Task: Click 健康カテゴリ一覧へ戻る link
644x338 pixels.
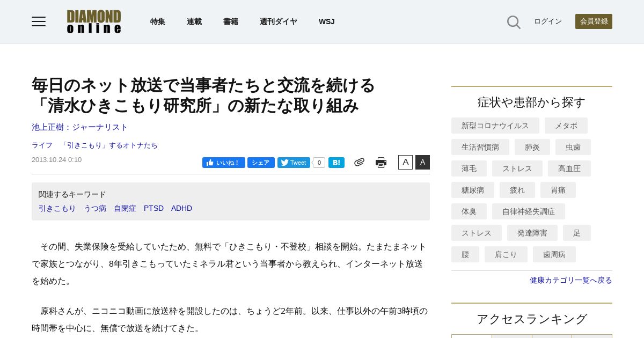Action: [x=571, y=280]
